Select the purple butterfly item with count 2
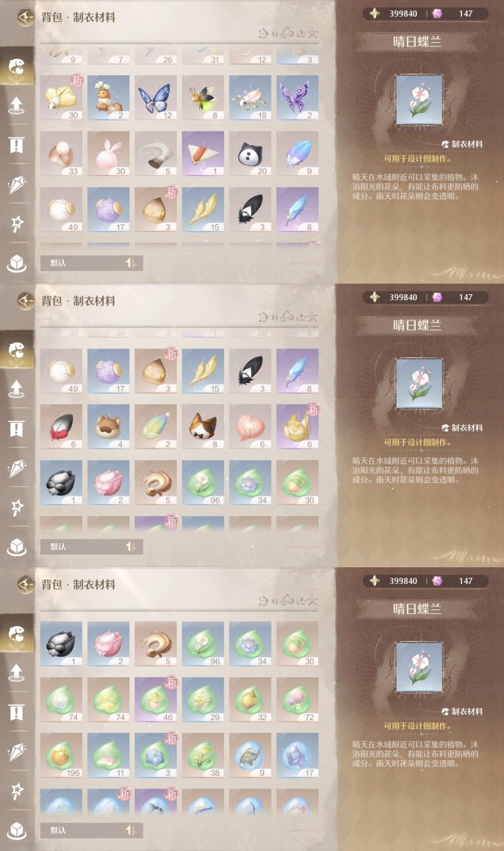The height and width of the screenshot is (851, 504). tap(297, 98)
